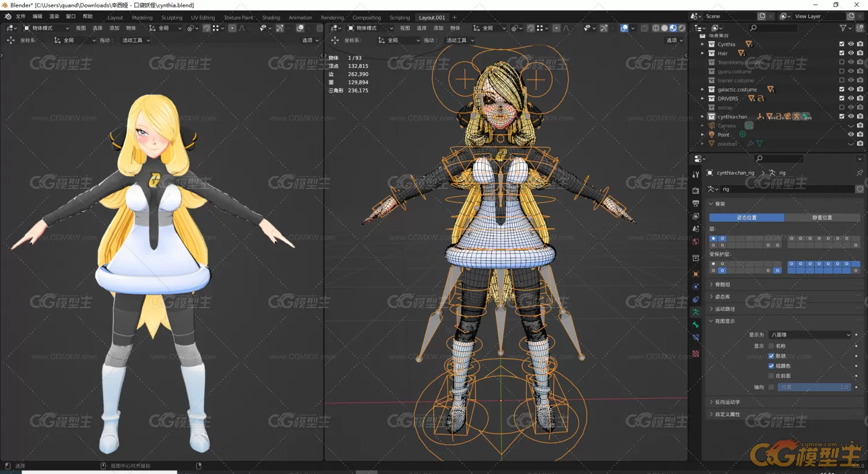Click the Blender logo icon
This screenshot has width=868, height=474.
8,17
